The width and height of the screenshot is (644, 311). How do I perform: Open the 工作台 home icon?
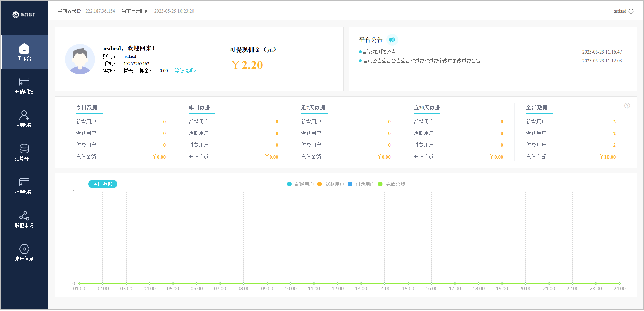pos(24,48)
